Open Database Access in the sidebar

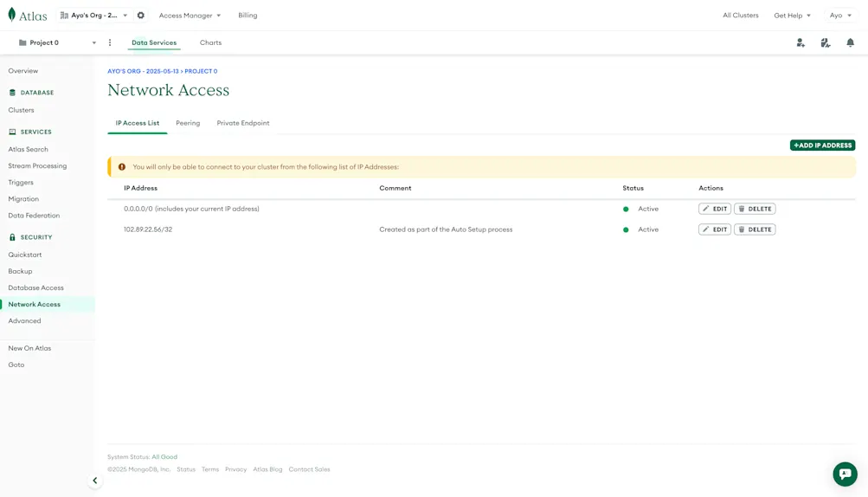click(x=36, y=288)
